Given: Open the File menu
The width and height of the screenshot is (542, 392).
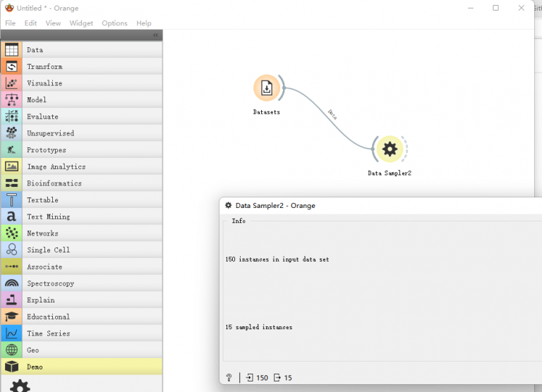Looking at the screenshot, I should pyautogui.click(x=10, y=23).
